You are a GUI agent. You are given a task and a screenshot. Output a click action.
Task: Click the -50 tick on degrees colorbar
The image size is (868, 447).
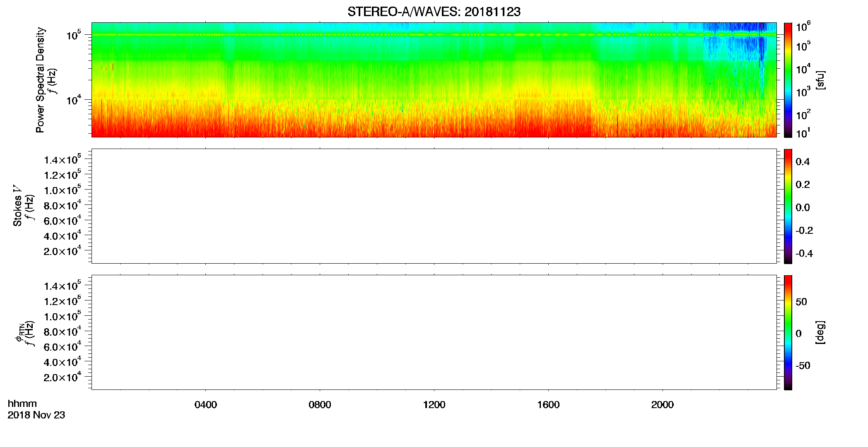pos(803,365)
